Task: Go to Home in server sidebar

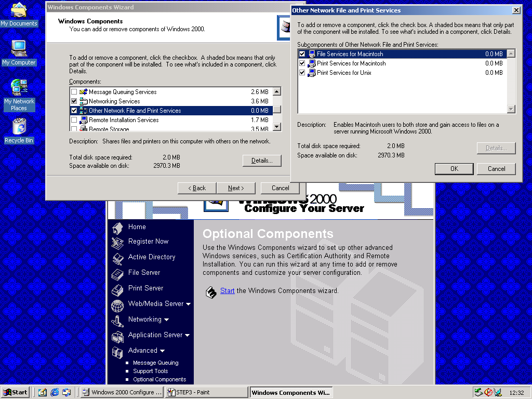Action: 137,227
